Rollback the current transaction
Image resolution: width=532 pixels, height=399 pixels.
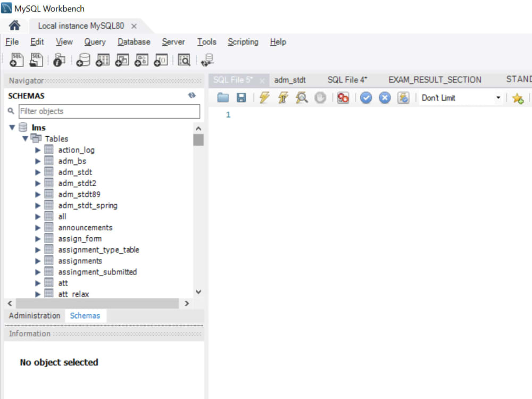pyautogui.click(x=385, y=97)
